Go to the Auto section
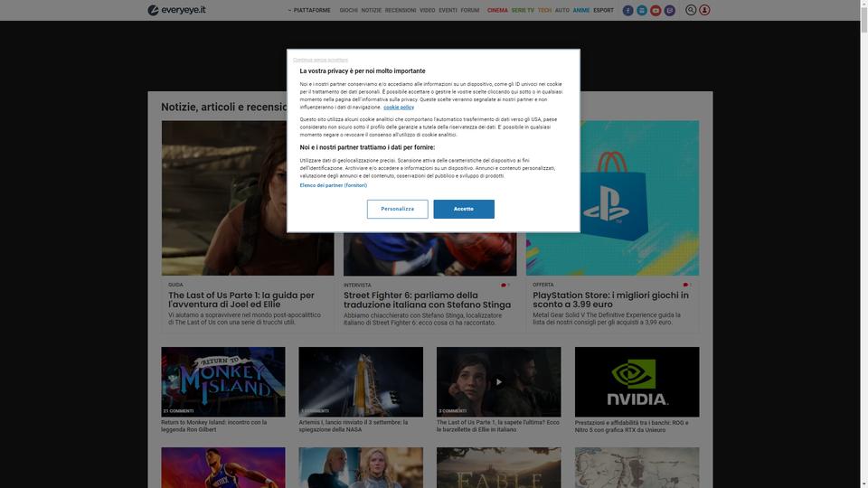 [x=561, y=11]
